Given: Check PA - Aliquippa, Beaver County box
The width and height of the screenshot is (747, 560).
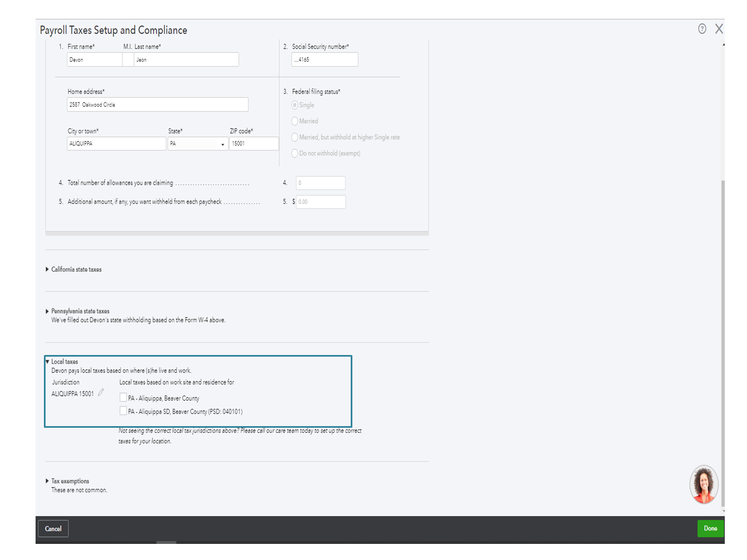Looking at the screenshot, I should tap(123, 397).
